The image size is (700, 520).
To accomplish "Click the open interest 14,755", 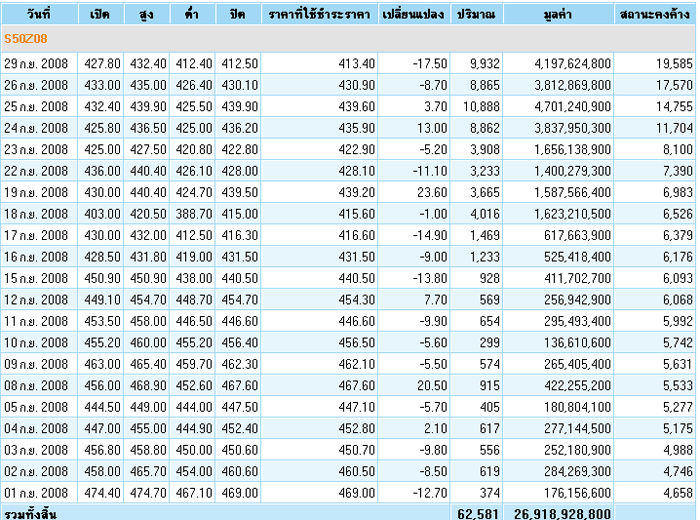I will pyautogui.click(x=674, y=107).
